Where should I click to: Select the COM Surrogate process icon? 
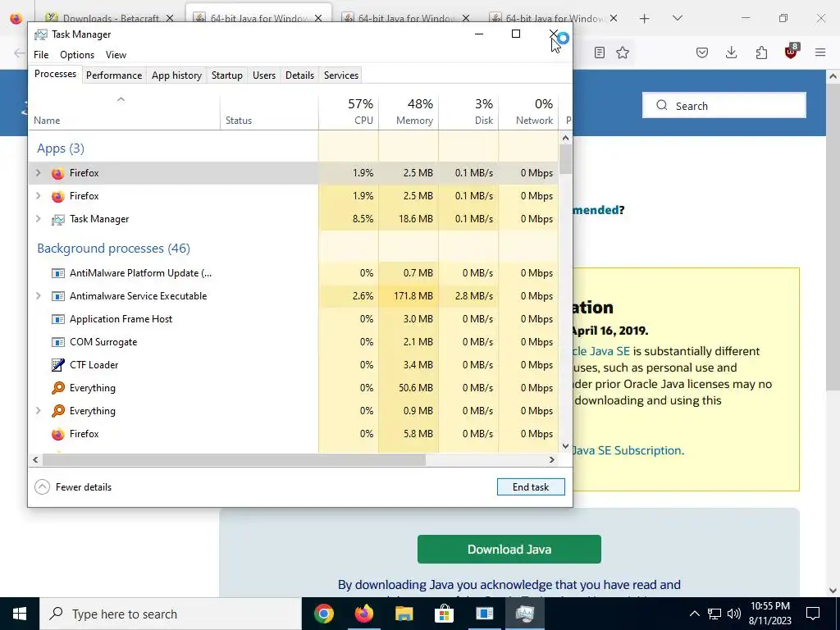58,342
